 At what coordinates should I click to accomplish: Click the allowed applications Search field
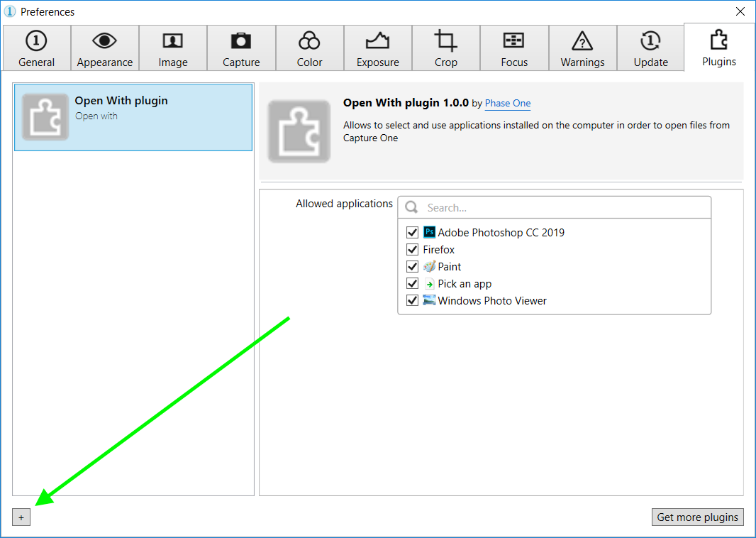point(555,207)
